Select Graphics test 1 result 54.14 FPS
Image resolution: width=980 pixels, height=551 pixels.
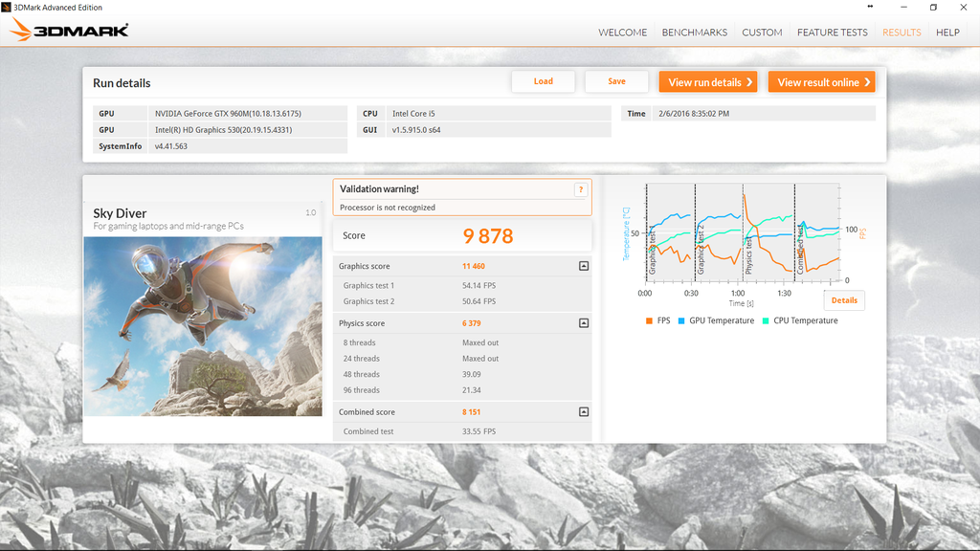(479, 285)
